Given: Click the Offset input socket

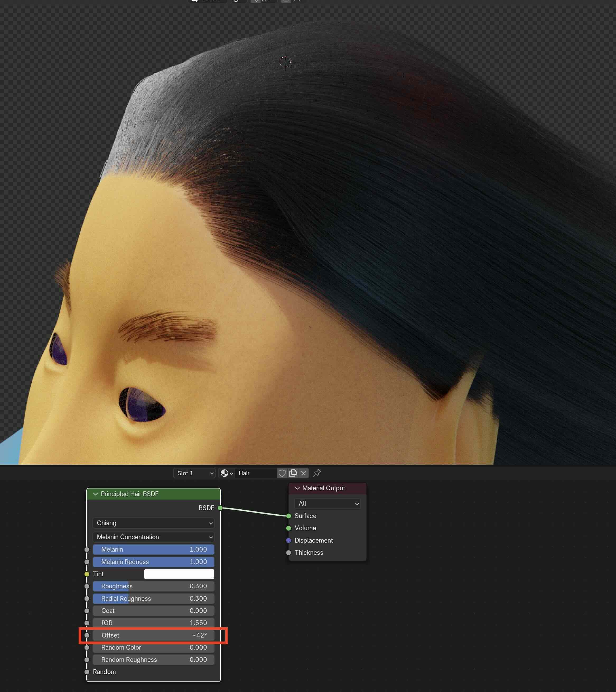Looking at the screenshot, I should 87,635.
